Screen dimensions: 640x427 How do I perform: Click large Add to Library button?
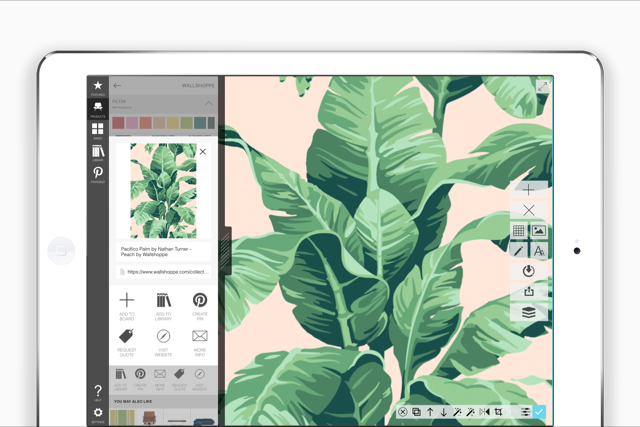[x=163, y=306]
